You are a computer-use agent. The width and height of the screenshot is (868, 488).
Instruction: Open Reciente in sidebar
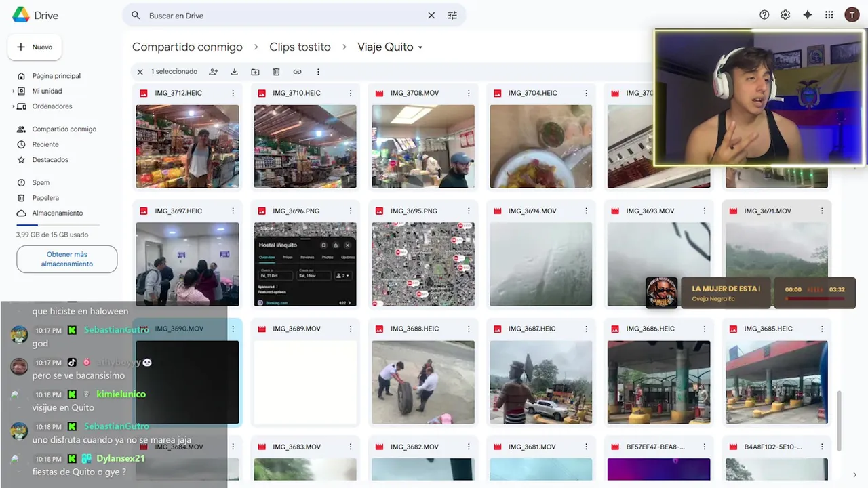pos(45,144)
